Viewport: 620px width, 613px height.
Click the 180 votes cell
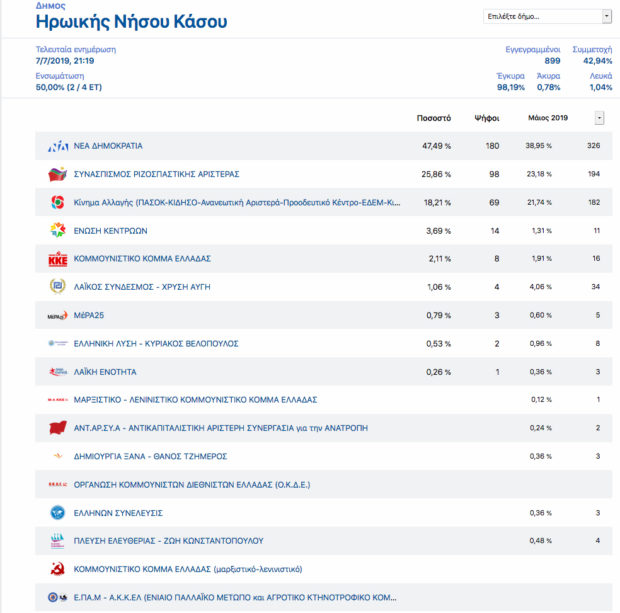(x=492, y=146)
